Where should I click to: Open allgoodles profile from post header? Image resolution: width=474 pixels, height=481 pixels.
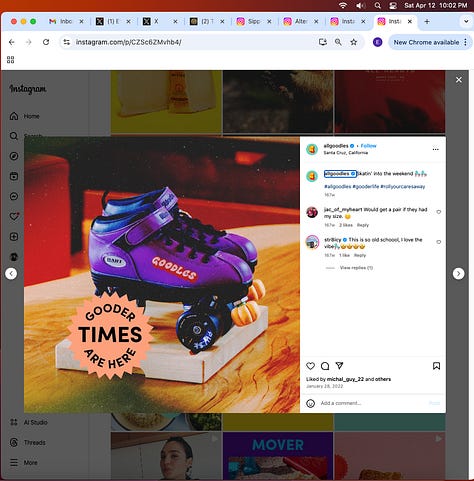[x=336, y=146]
